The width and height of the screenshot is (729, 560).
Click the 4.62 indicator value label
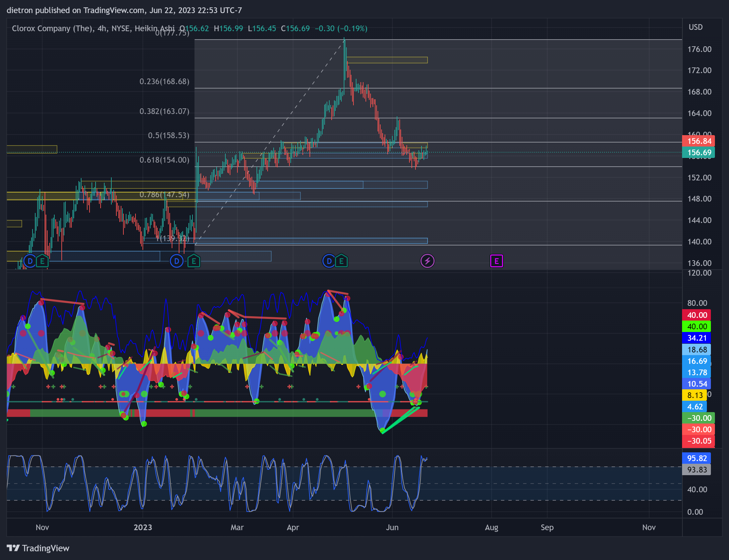click(x=694, y=407)
